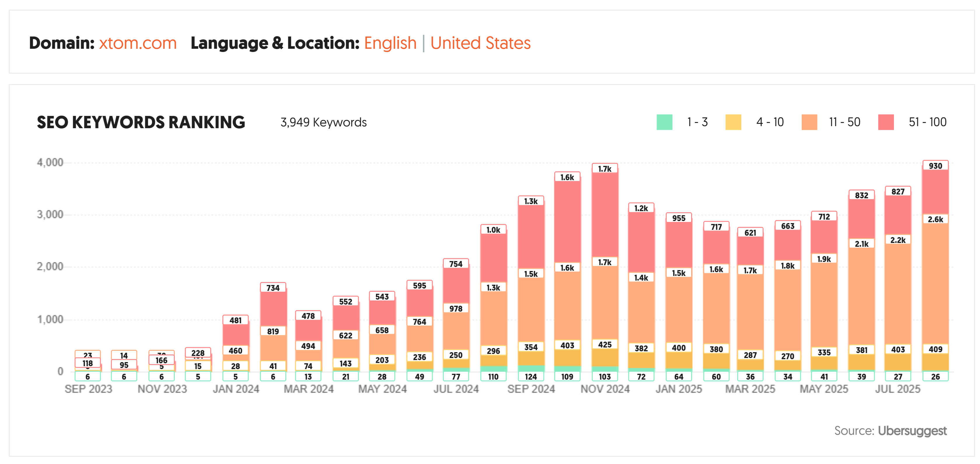Image resolution: width=980 pixels, height=464 pixels.
Task: Click the 978 data label on JUL 2024 bar
Action: [456, 308]
